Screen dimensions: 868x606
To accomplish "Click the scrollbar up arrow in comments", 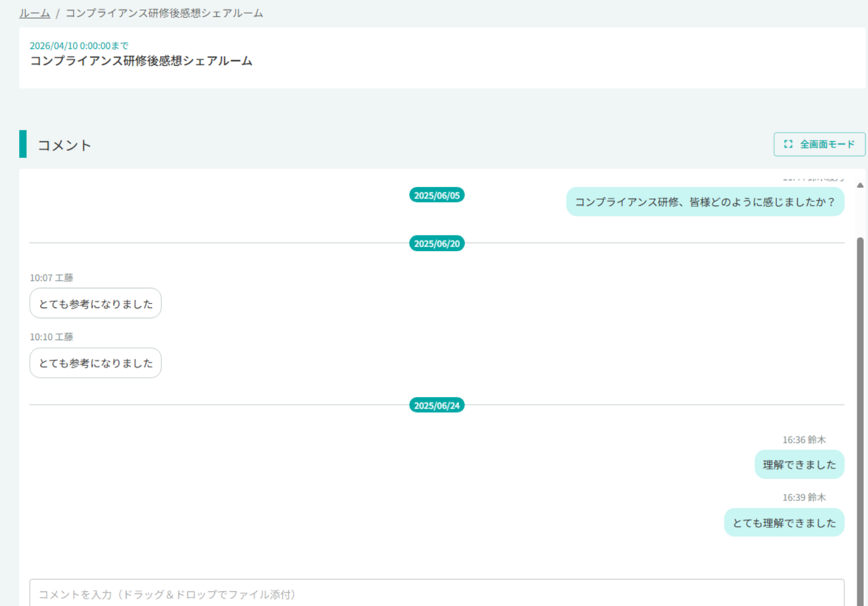I will pos(860,185).
